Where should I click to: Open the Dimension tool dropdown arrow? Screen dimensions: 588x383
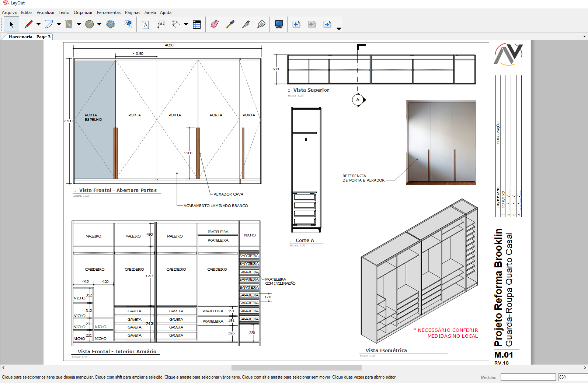[x=186, y=24]
